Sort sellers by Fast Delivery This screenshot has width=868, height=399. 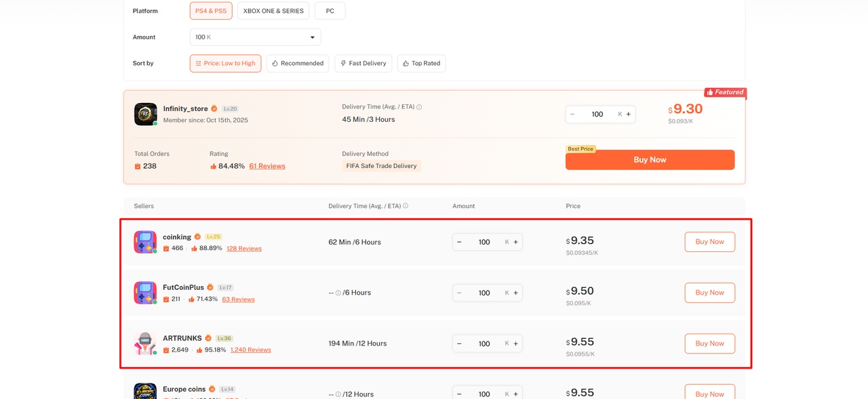coord(363,63)
